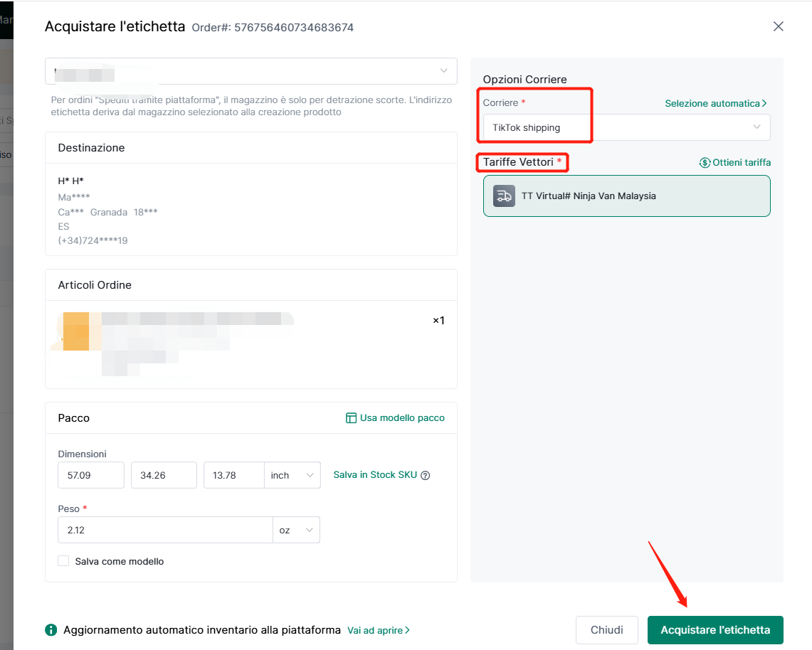Viewport: 812px width, 650px height.
Task: Close the Acquistare l'etichetta dialog with X
Action: [x=778, y=26]
